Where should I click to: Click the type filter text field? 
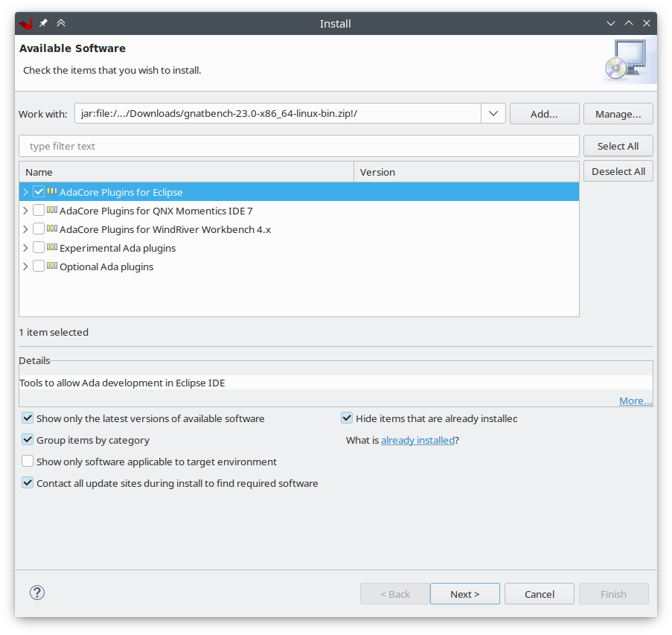(x=299, y=146)
